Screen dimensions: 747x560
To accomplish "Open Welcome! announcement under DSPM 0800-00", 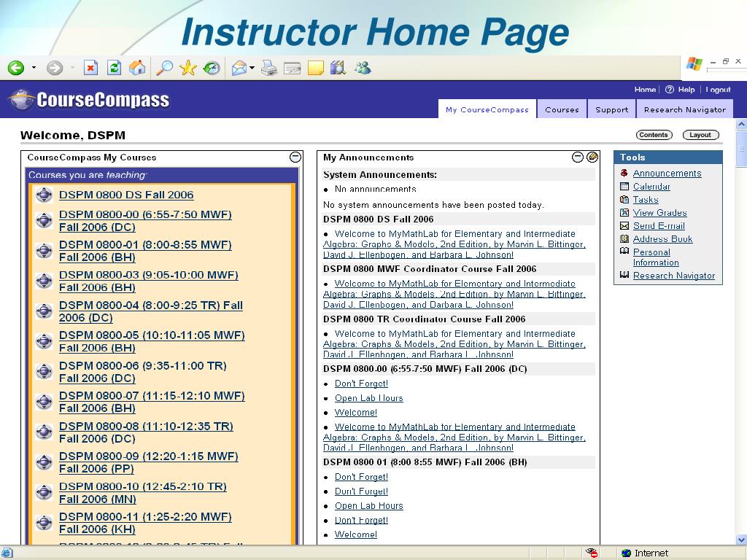I will [356, 413].
